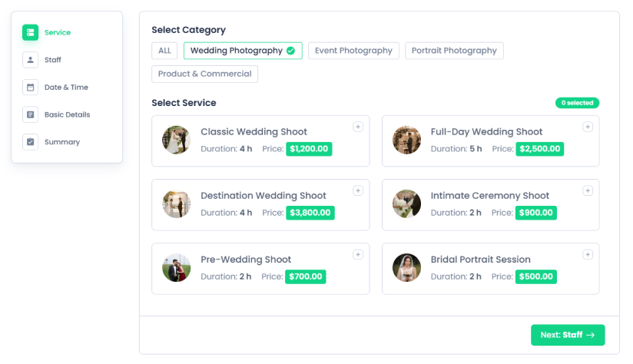Screen dimensions: 633x364
Task: Open Pre-Wedding Shoot thumbnail photo
Action: tap(177, 267)
